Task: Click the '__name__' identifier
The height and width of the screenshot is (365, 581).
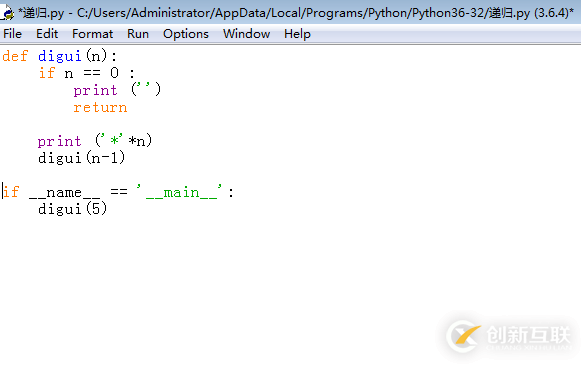Action: (64, 193)
